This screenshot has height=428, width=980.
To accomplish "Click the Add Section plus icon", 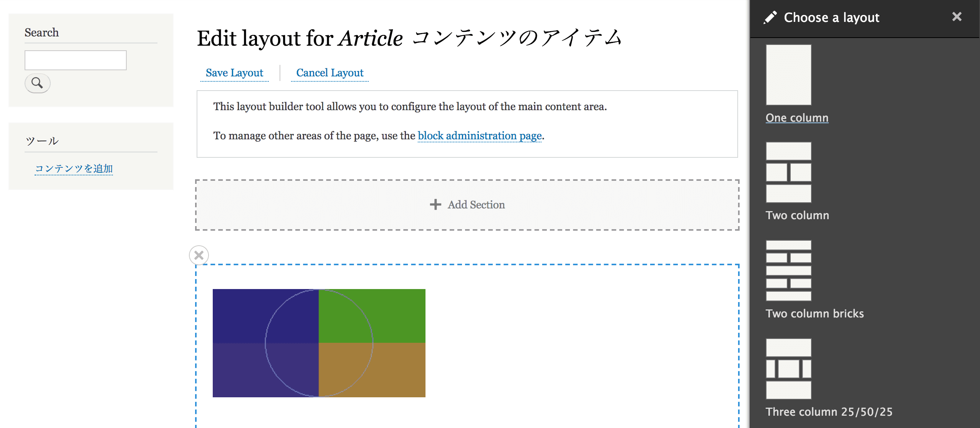I will click(435, 204).
